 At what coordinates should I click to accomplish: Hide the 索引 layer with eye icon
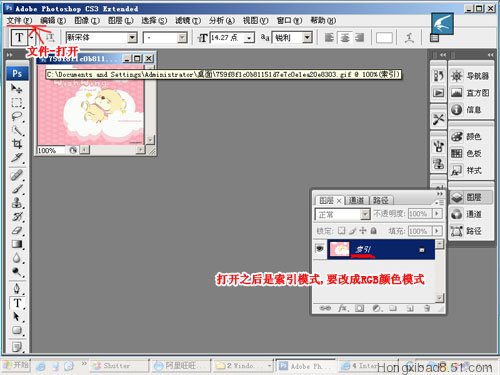(320, 248)
